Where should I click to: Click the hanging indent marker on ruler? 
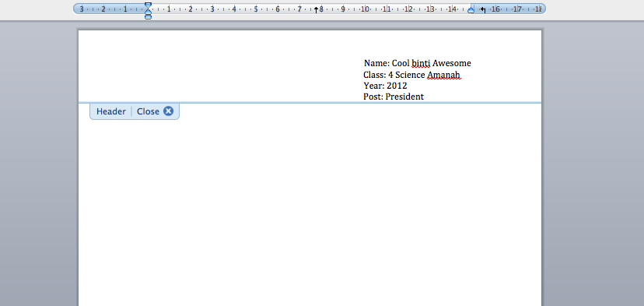[149, 11]
